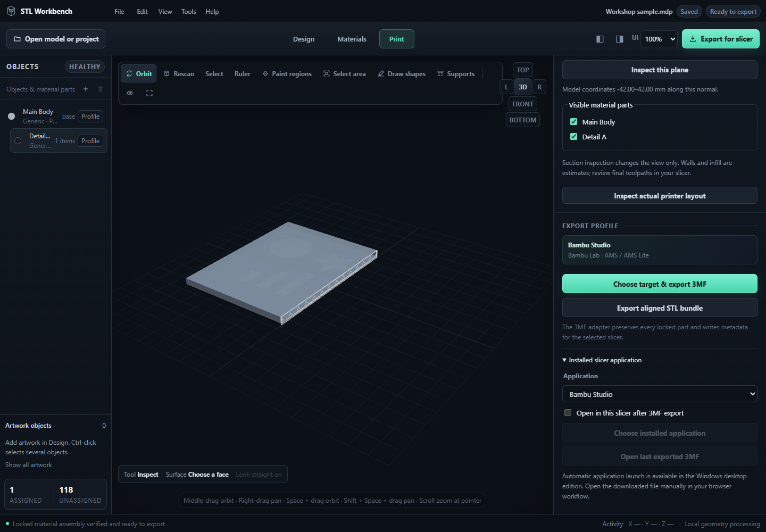Open the Edit menu
The width and height of the screenshot is (766, 532).
pyautogui.click(x=142, y=11)
